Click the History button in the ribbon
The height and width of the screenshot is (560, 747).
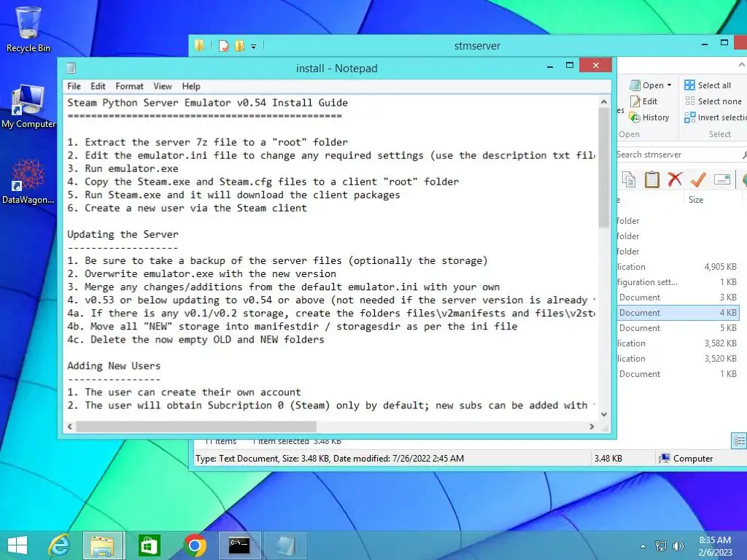click(649, 117)
